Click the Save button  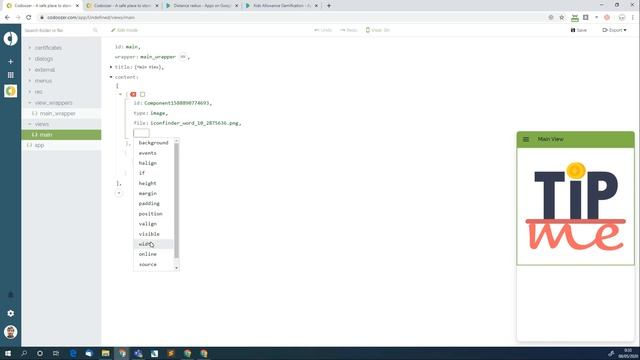coord(579,30)
